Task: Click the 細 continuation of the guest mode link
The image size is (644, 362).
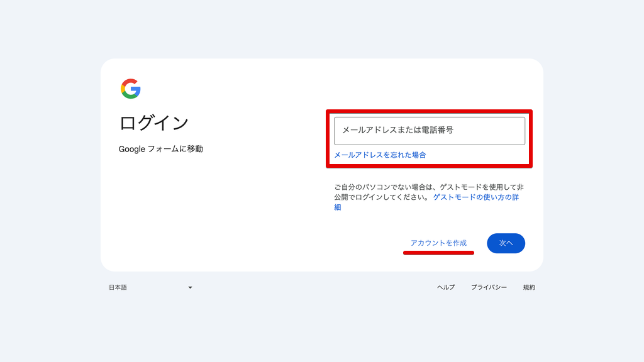Action: [x=338, y=207]
